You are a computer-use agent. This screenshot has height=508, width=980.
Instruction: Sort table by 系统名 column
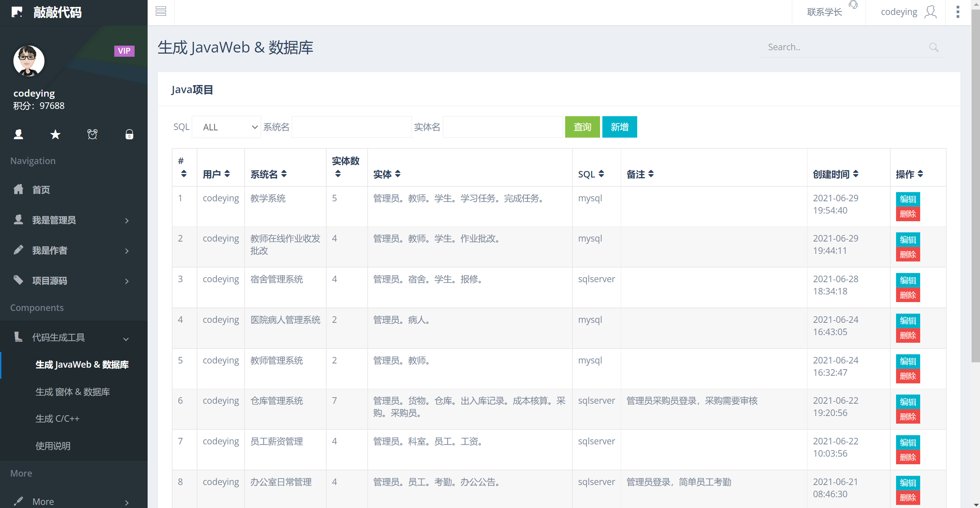284,174
